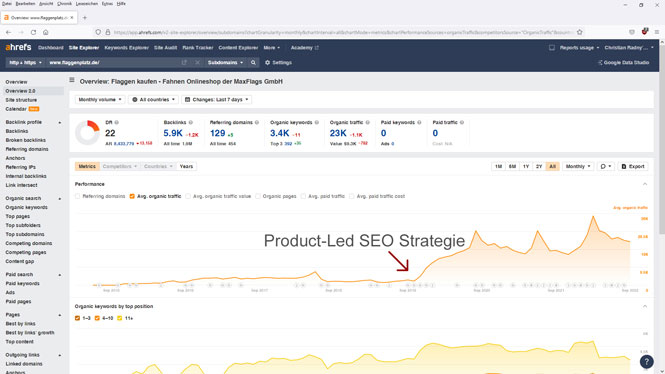Enable Avg. paid traffic cost checkbox
665x374 pixels.
tap(352, 196)
